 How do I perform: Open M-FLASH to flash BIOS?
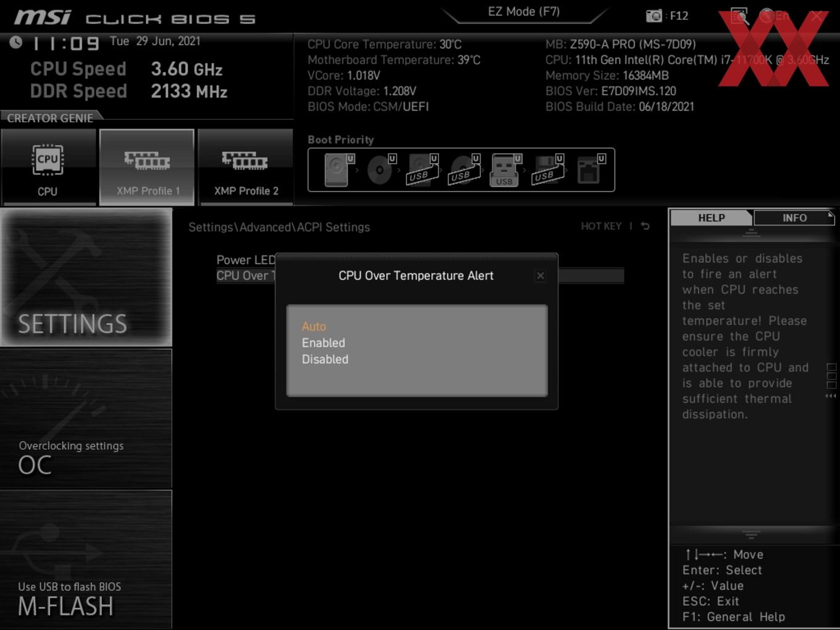86,560
